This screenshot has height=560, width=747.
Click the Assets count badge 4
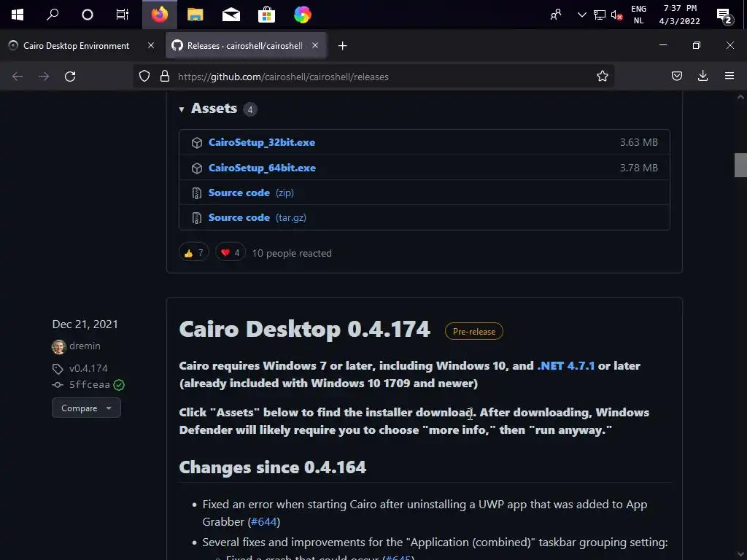pos(250,109)
